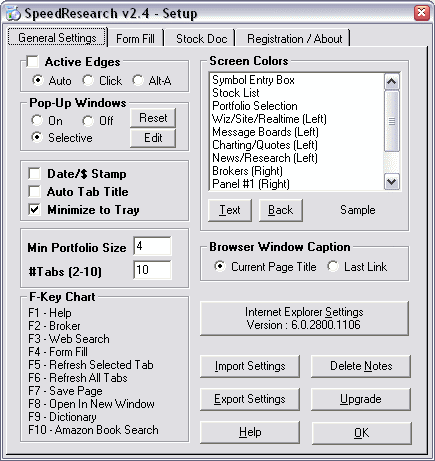
Task: Click the Screen Colors scrollbar thumb
Action: tap(392, 121)
